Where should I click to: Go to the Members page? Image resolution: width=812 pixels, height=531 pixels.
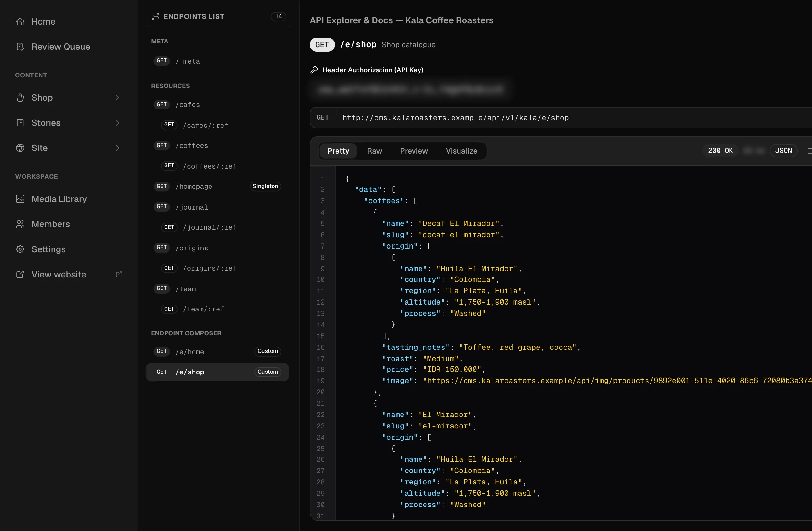[x=68, y=224]
